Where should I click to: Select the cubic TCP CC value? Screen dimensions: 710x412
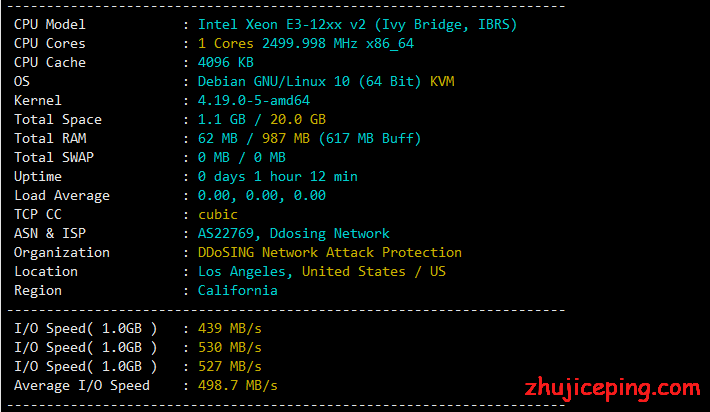tap(217, 215)
